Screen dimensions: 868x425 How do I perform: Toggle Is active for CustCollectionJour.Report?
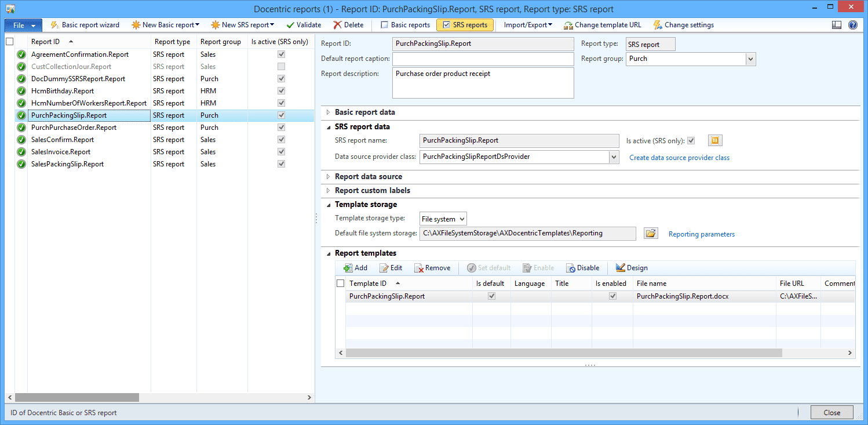click(281, 67)
